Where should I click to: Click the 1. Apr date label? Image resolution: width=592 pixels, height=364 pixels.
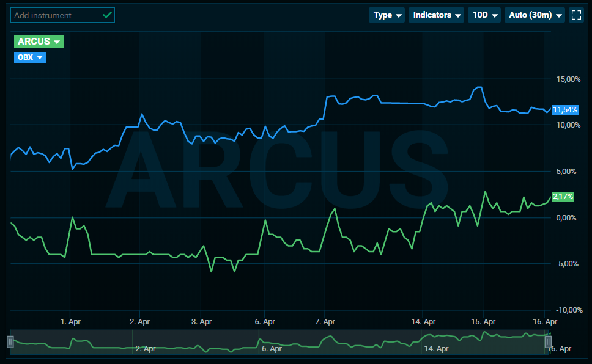(70, 322)
